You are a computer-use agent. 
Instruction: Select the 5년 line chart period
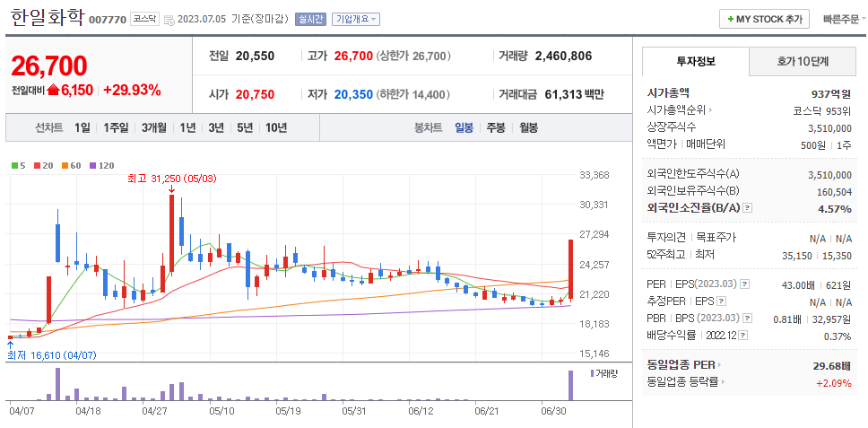pyautogui.click(x=245, y=128)
